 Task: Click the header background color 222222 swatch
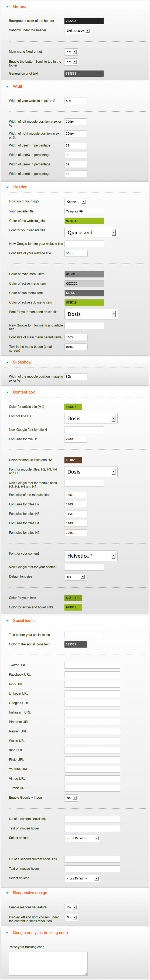click(x=84, y=21)
